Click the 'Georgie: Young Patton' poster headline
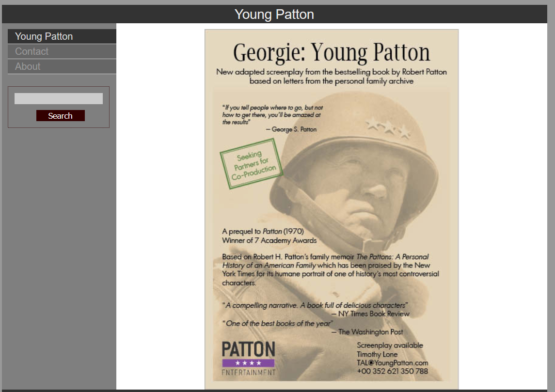Viewport: 555px width, 392px height. (332, 53)
